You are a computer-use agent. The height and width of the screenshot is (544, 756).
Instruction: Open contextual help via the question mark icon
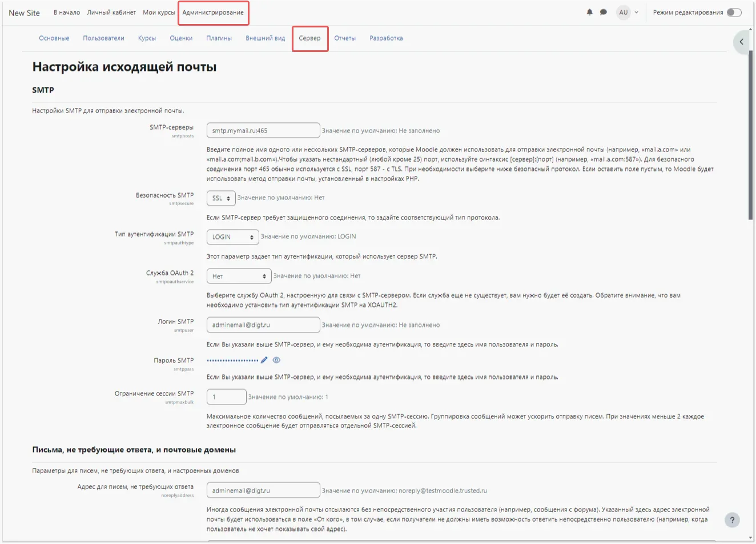(733, 520)
